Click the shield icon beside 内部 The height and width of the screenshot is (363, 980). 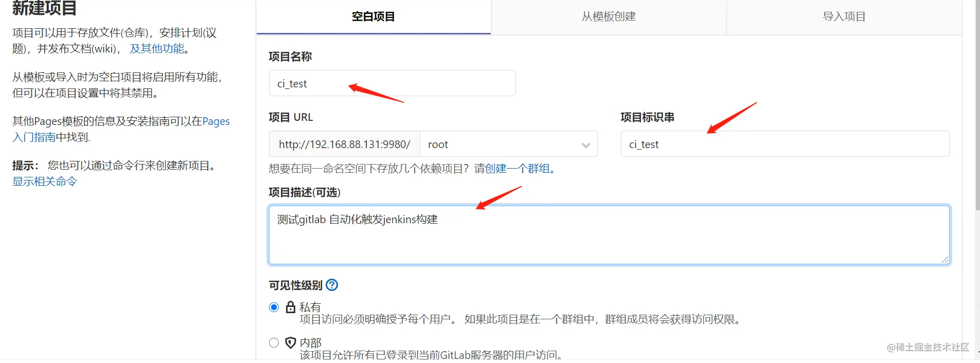point(291,342)
